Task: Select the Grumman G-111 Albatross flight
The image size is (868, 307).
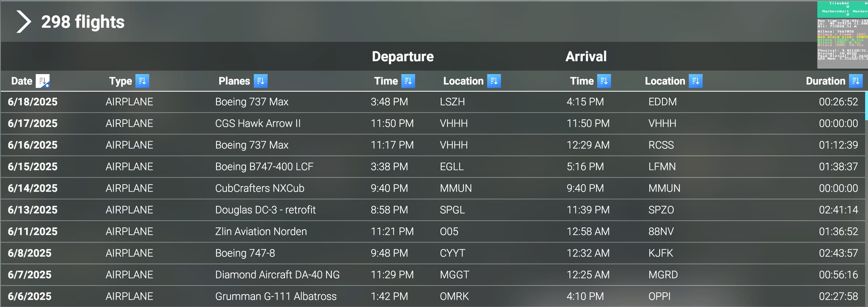Action: pos(433,296)
